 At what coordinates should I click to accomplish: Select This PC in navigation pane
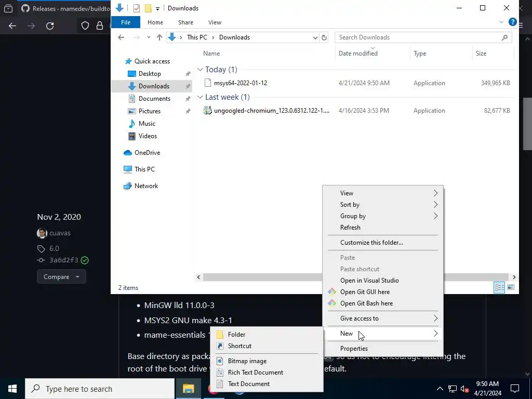(x=144, y=169)
